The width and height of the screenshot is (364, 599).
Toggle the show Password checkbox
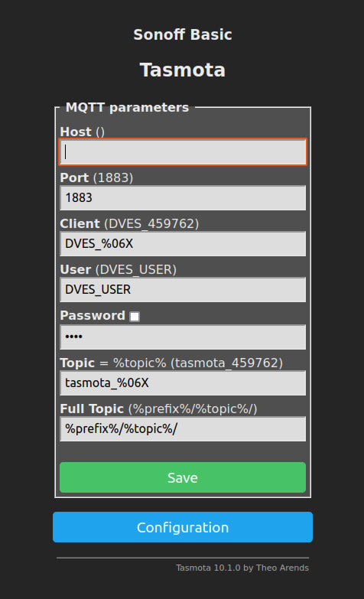point(135,316)
